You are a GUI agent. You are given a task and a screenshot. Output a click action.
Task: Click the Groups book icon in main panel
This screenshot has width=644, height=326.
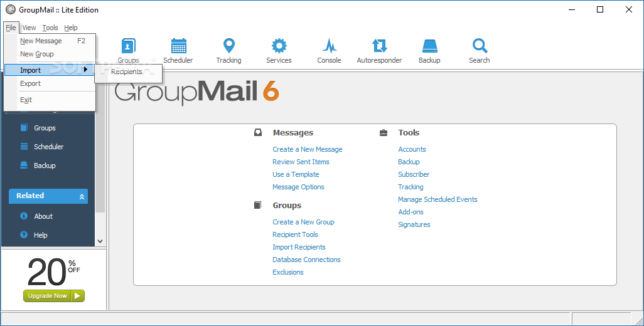pyautogui.click(x=257, y=205)
